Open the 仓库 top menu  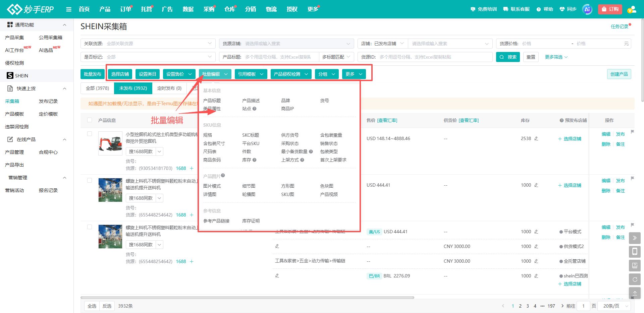230,9
